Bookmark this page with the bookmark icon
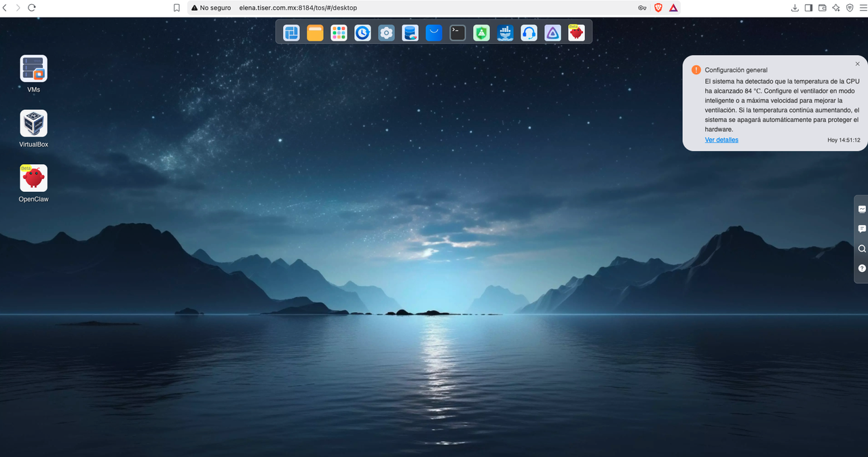Viewport: 868px width, 457px height. pyautogui.click(x=176, y=8)
